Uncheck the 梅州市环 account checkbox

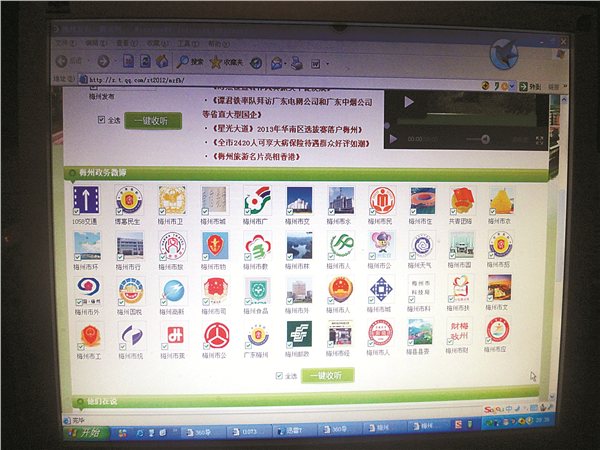tap(77, 257)
